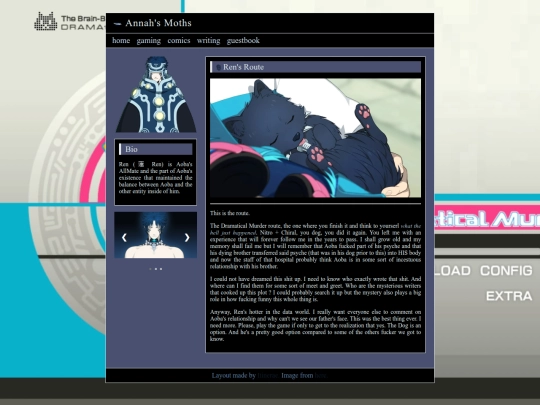540x405 pixels.
Task: Follow the 'here' image source link
Action: click(x=320, y=375)
